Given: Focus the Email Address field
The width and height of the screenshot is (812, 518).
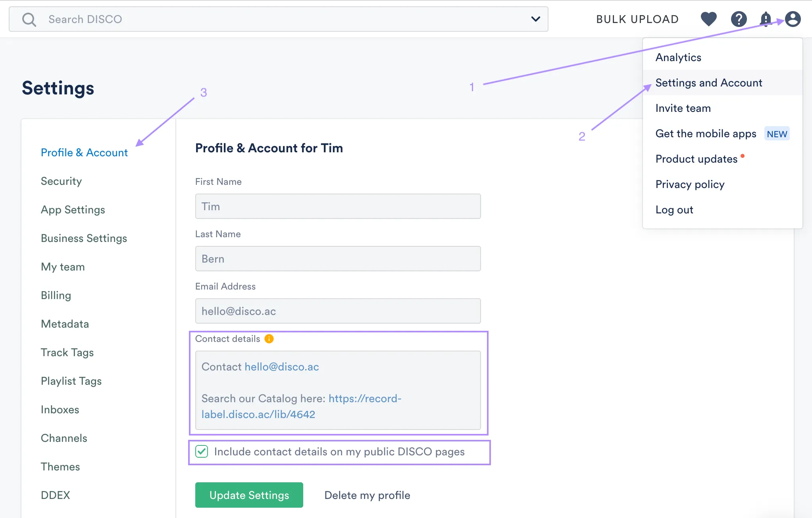Looking at the screenshot, I should click(x=338, y=311).
